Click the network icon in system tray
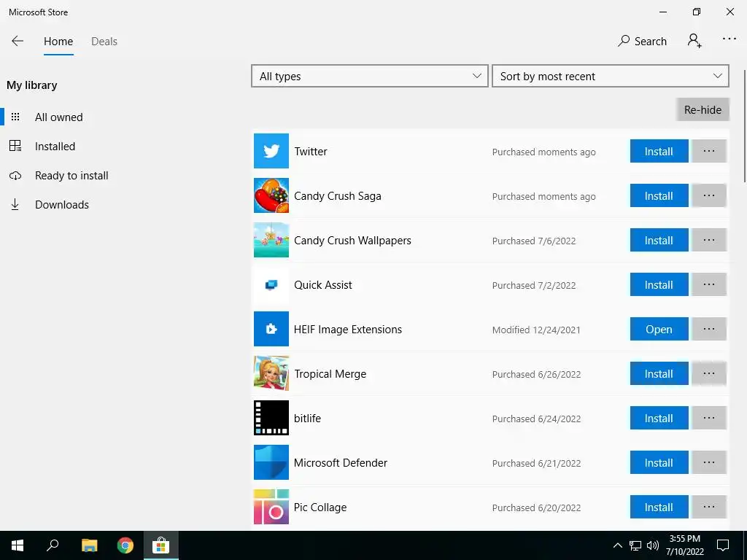The image size is (747, 560). 635,545
